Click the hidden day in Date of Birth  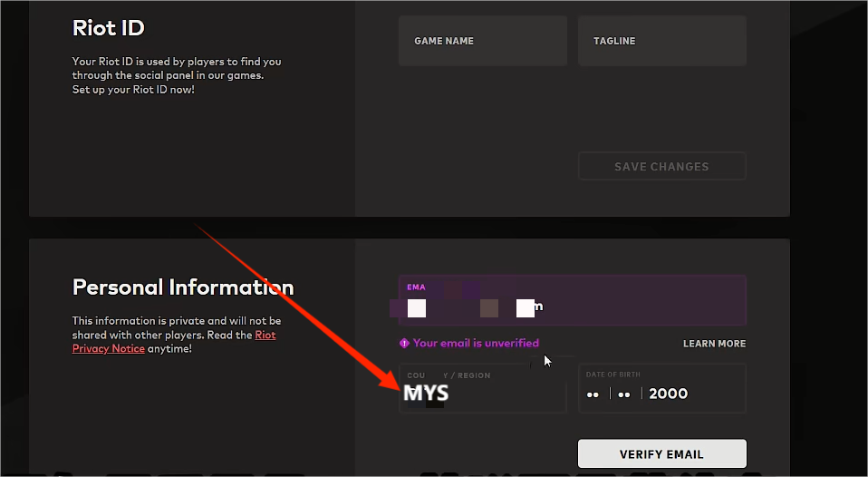593,394
